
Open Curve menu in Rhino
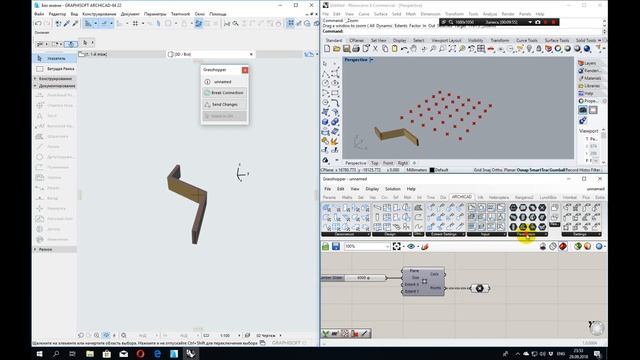click(x=364, y=14)
